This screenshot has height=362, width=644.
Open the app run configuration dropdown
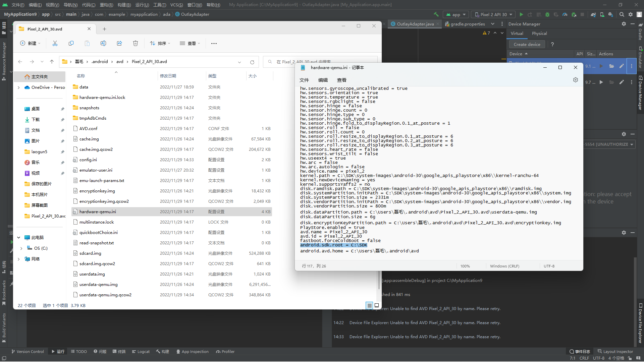click(456, 14)
